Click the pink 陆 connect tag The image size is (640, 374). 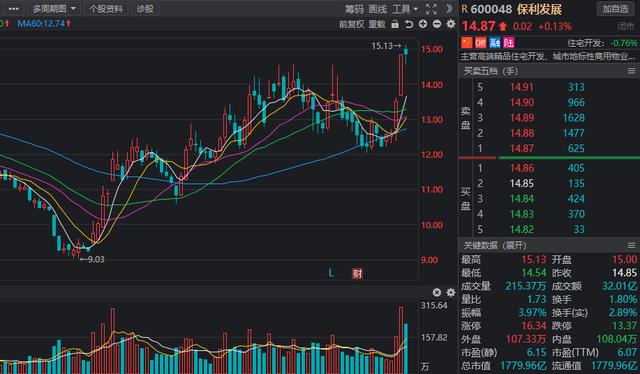(509, 42)
